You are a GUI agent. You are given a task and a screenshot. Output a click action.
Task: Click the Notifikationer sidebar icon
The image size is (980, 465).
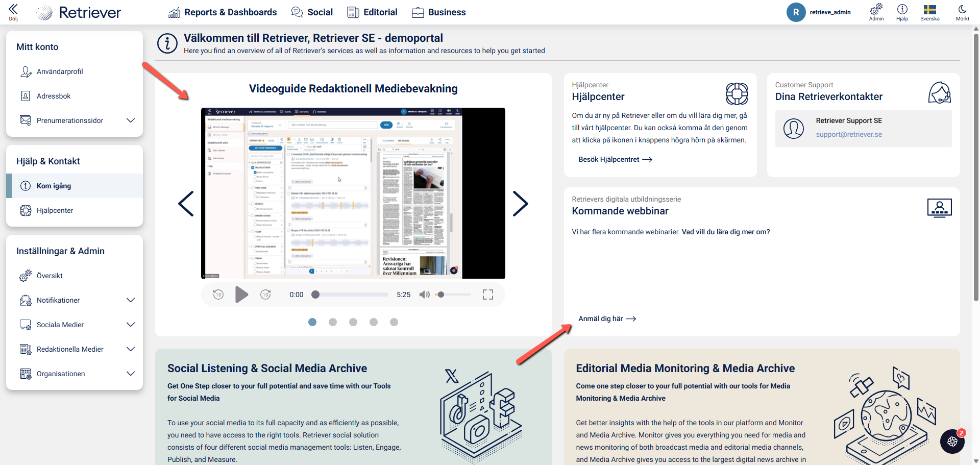point(26,300)
